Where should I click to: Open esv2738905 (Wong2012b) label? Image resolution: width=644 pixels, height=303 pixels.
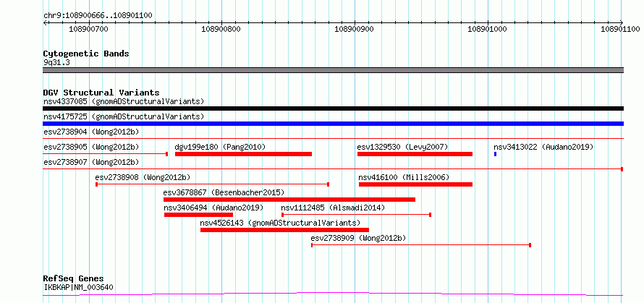(91, 147)
